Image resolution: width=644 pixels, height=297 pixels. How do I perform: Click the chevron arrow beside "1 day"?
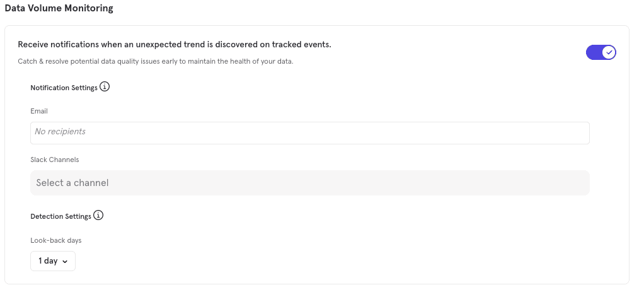(x=66, y=262)
